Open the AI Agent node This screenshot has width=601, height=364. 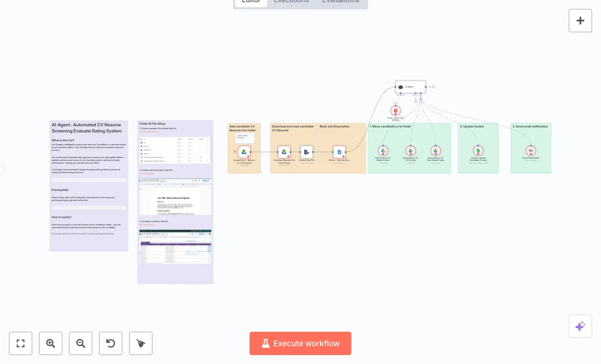tap(410, 87)
